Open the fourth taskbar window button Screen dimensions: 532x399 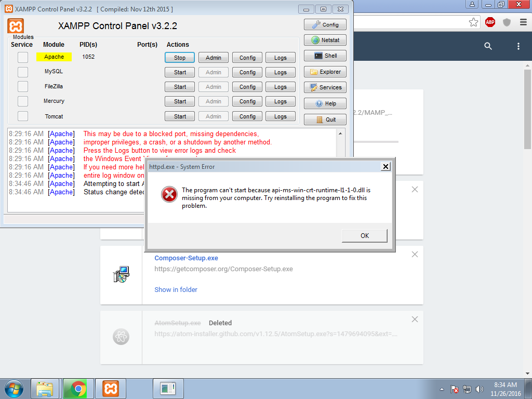click(x=168, y=389)
